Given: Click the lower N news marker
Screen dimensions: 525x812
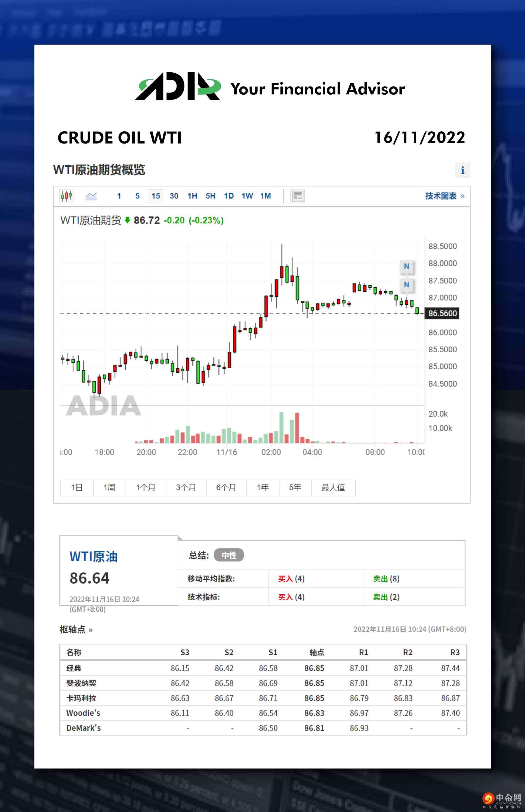Looking at the screenshot, I should [x=406, y=284].
